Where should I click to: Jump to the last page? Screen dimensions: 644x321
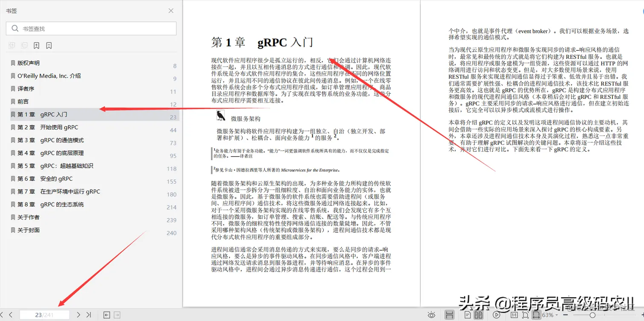coord(89,315)
